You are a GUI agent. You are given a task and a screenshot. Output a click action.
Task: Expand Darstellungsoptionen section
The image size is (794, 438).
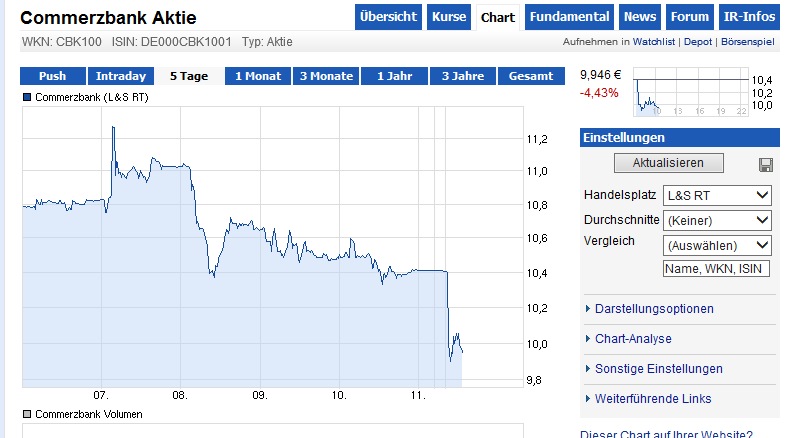[x=654, y=308]
